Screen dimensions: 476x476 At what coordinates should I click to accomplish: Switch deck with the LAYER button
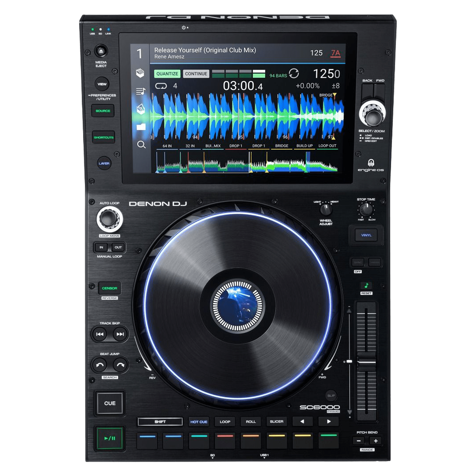click(104, 163)
